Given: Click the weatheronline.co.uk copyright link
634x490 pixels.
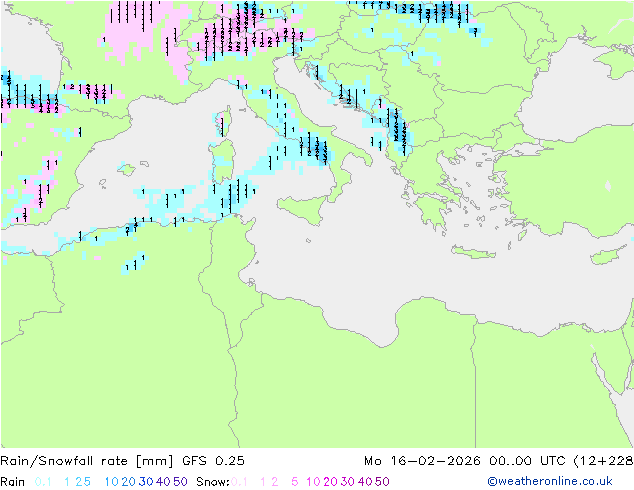Looking at the screenshot, I should pos(550,482).
